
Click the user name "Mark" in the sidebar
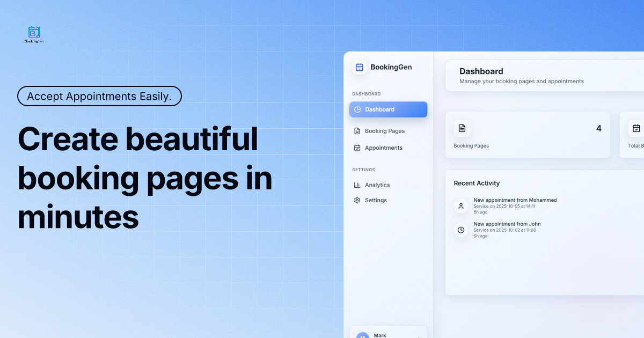(x=380, y=335)
